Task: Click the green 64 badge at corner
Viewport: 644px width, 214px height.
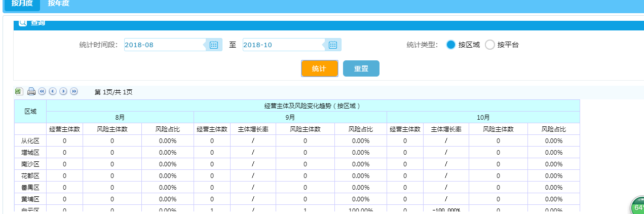Action: [637, 207]
